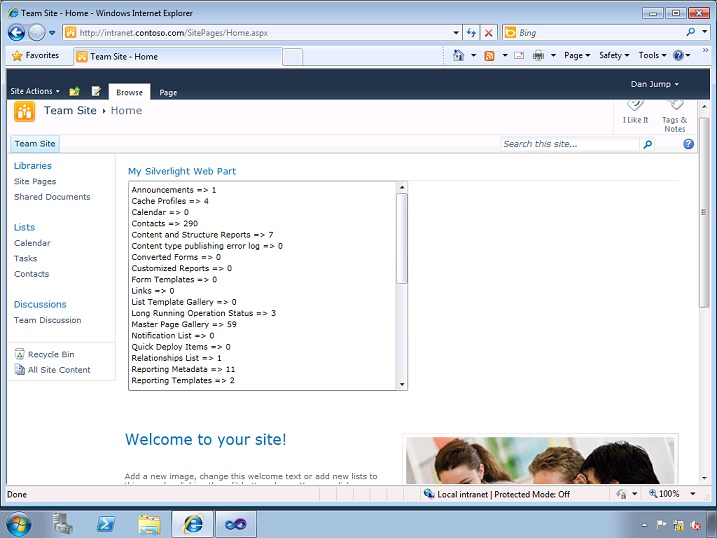Click the Edit page pencil icon

click(x=96, y=91)
